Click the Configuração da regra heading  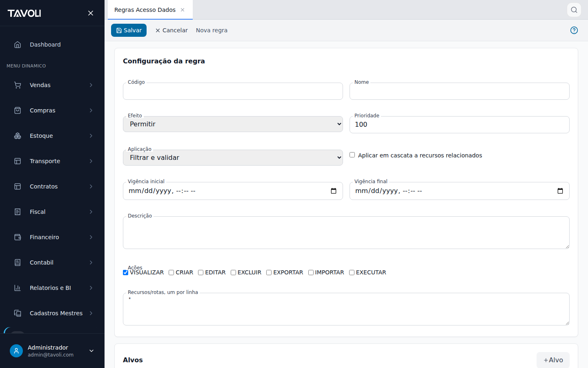click(x=164, y=61)
